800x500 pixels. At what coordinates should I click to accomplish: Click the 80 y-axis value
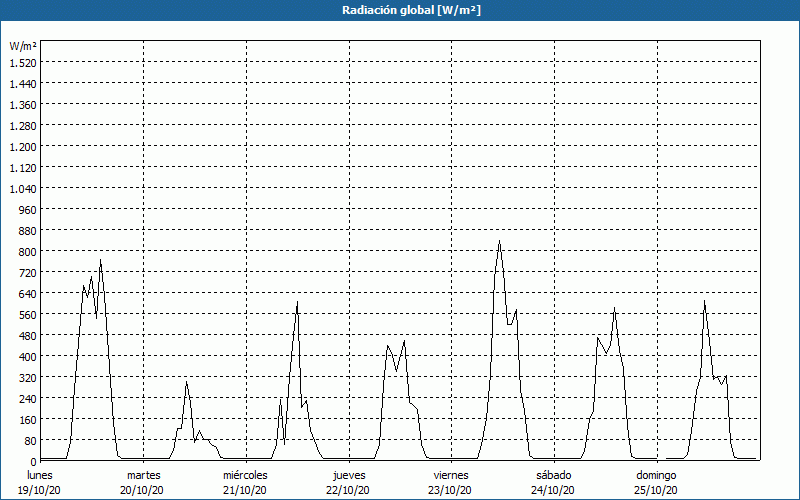[30, 441]
